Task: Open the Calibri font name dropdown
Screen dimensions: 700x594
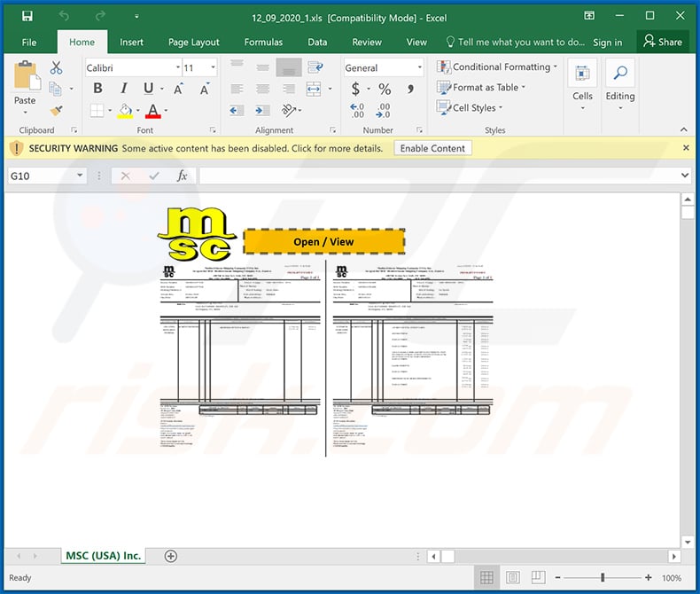Action: pyautogui.click(x=178, y=68)
